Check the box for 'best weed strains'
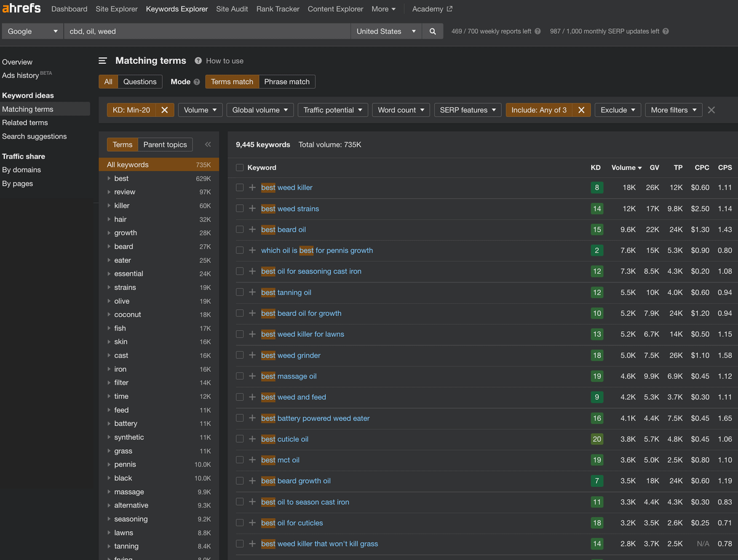The width and height of the screenshot is (738, 560). point(240,208)
